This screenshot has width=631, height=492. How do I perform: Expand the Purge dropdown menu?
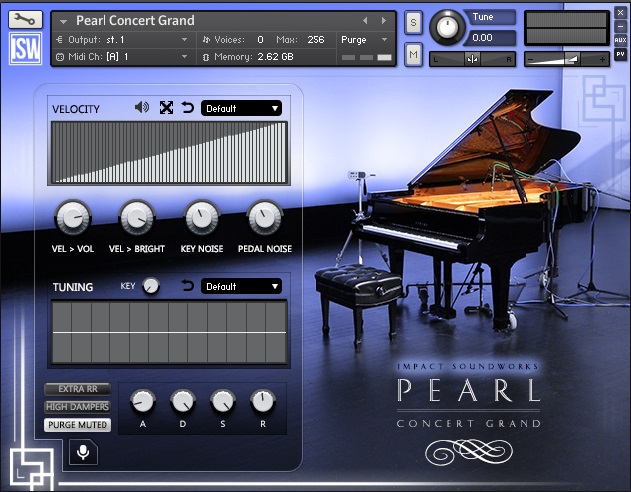(x=365, y=40)
